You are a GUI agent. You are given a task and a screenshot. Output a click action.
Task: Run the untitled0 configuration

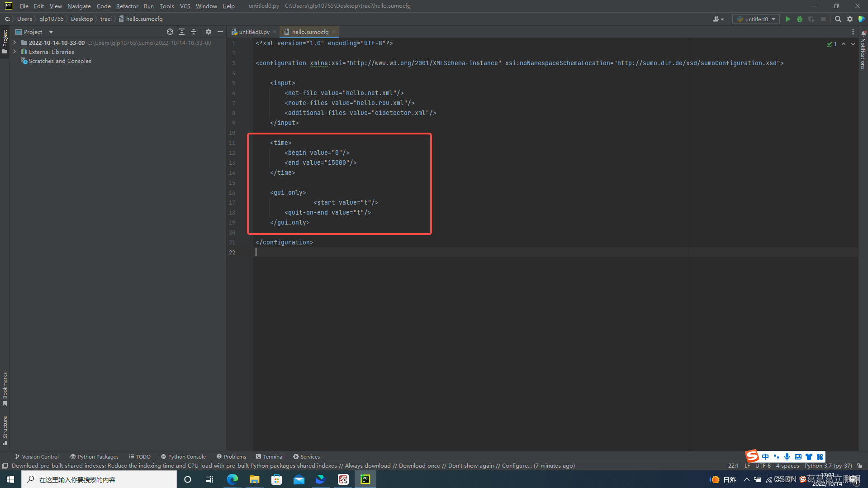(x=788, y=19)
